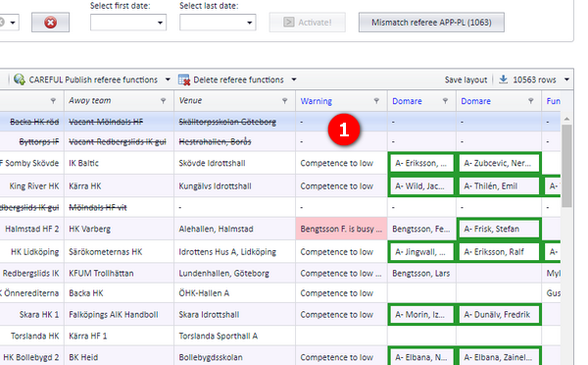Expand Publish referee functions dropdown arrow
Viewport: 588px width, 365px height.
tap(168, 79)
